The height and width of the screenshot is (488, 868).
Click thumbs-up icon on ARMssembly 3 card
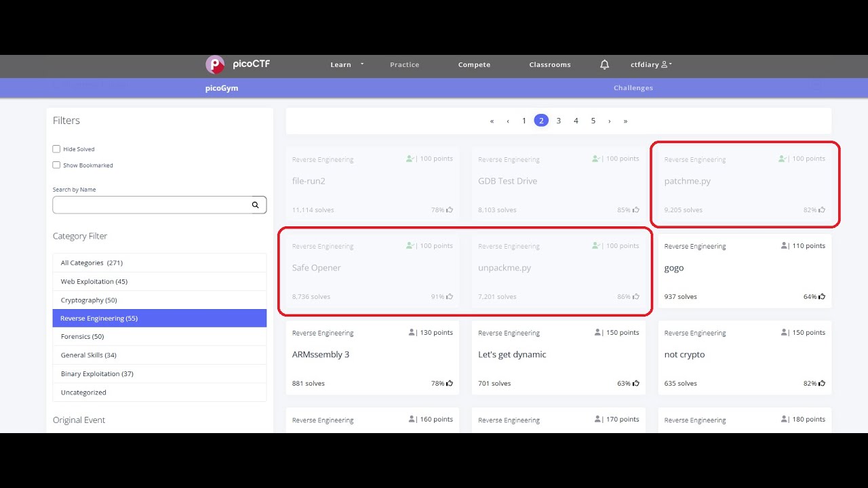[450, 384]
